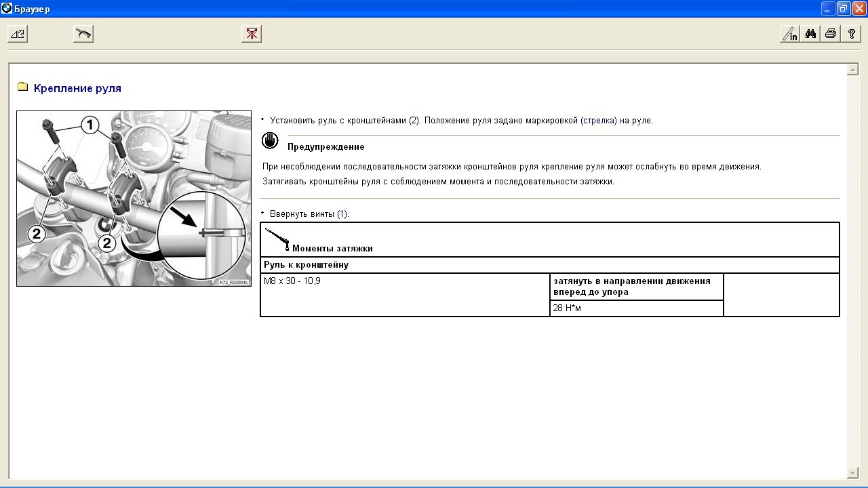Click the scrollbar down arrow
The width and height of the screenshot is (868, 488).
[x=852, y=472]
